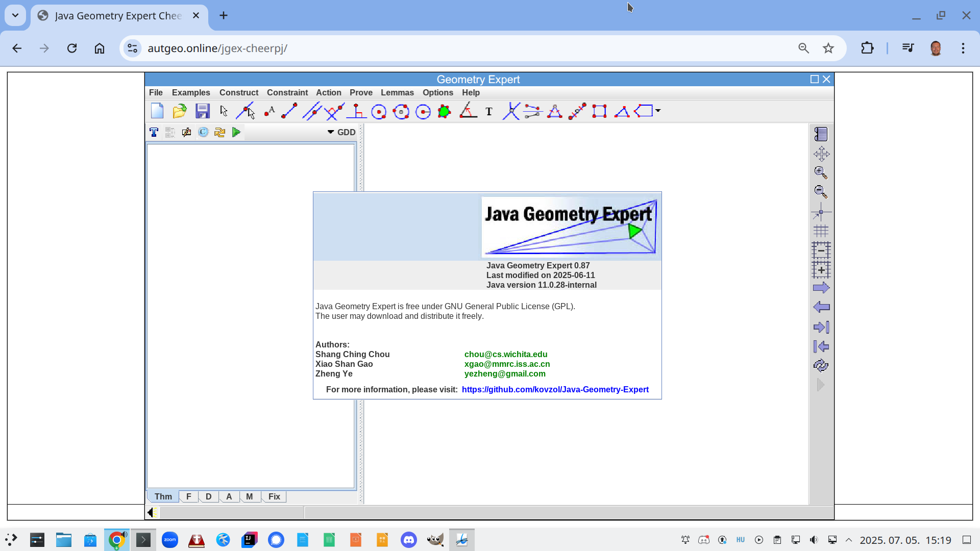Open the Action menu
The width and height of the screenshot is (980, 551).
click(x=329, y=92)
